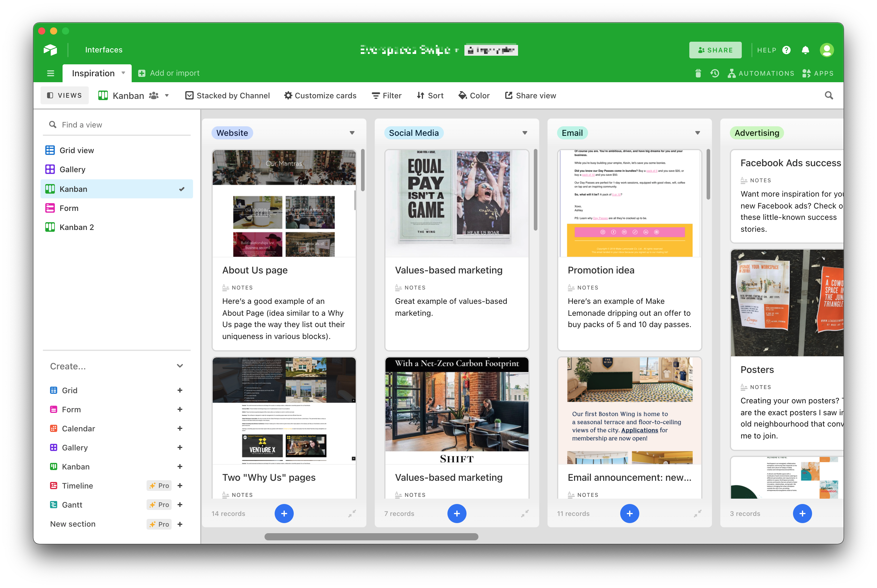Open the Promotion idea card
This screenshot has width=877, height=588.
point(629,250)
